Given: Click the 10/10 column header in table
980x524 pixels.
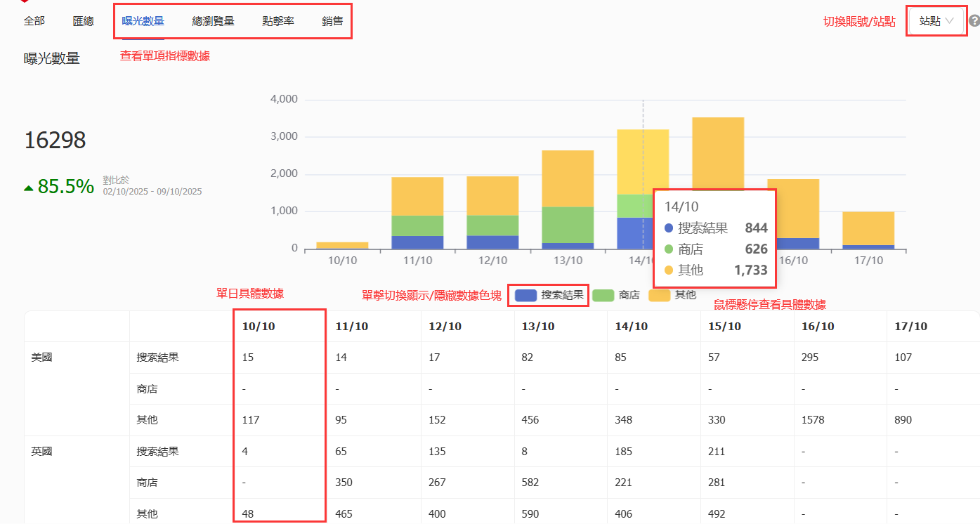Looking at the screenshot, I should [260, 327].
